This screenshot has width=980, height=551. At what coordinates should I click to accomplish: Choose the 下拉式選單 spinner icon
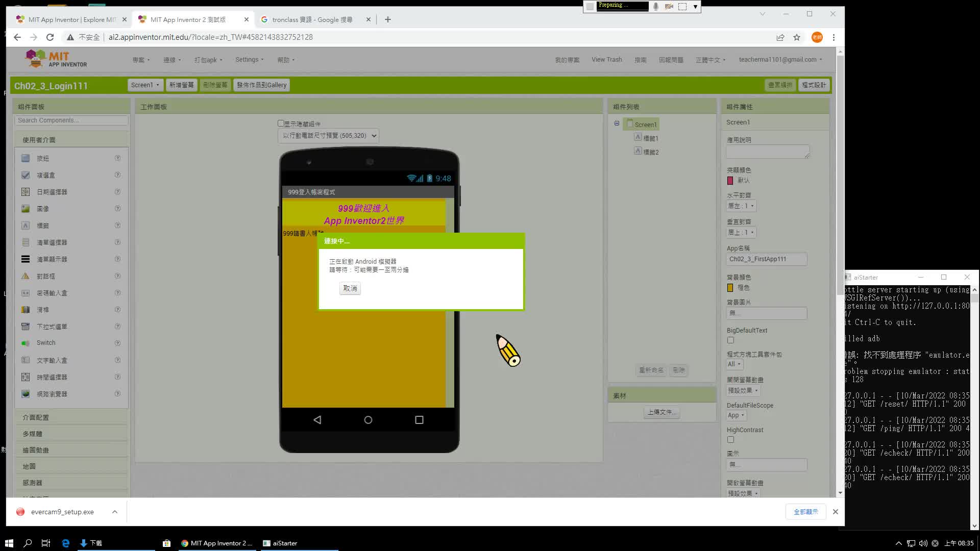[26, 327]
